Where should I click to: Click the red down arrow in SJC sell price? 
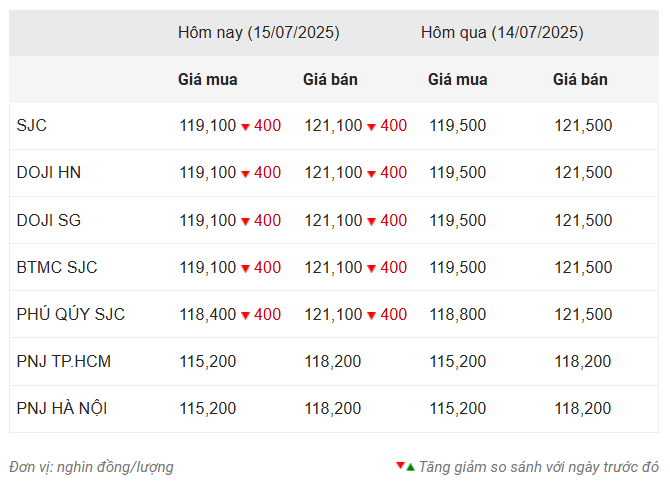[372, 127]
